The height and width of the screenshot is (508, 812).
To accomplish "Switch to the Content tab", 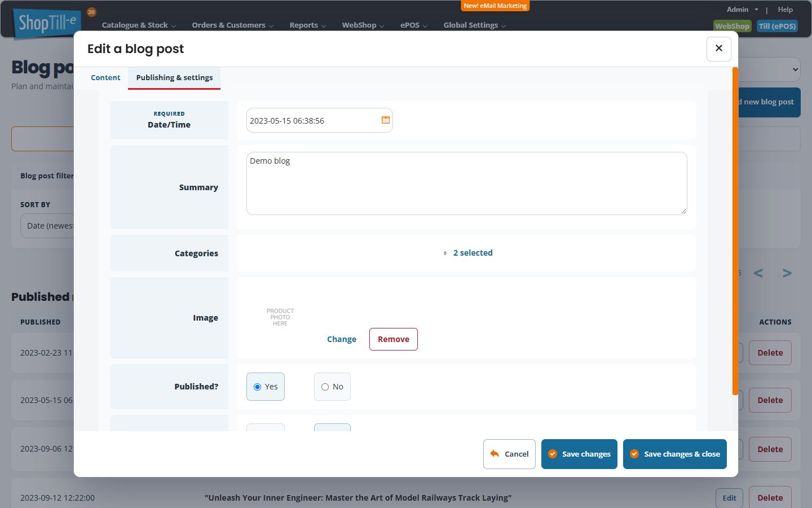I will click(105, 78).
